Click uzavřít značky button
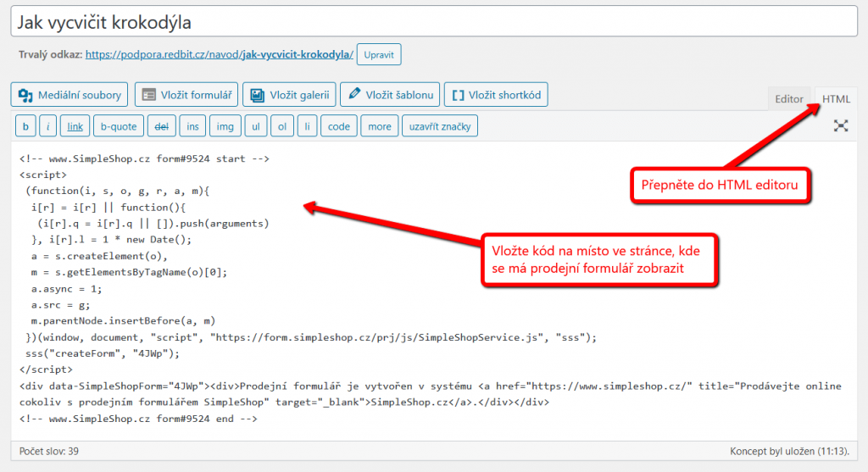The height and width of the screenshot is (472, 868). 440,126
